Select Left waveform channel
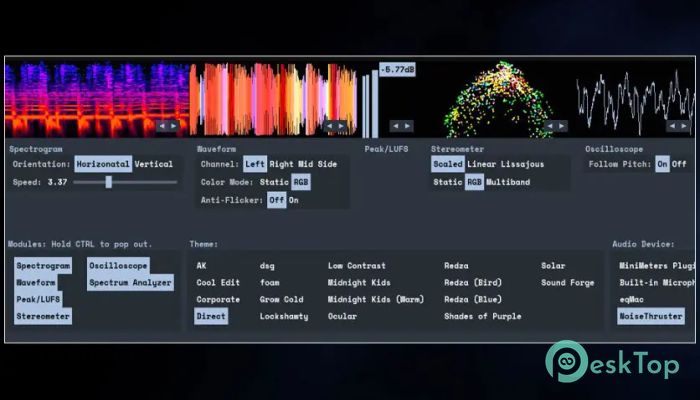This screenshot has width=700, height=400. point(255,164)
